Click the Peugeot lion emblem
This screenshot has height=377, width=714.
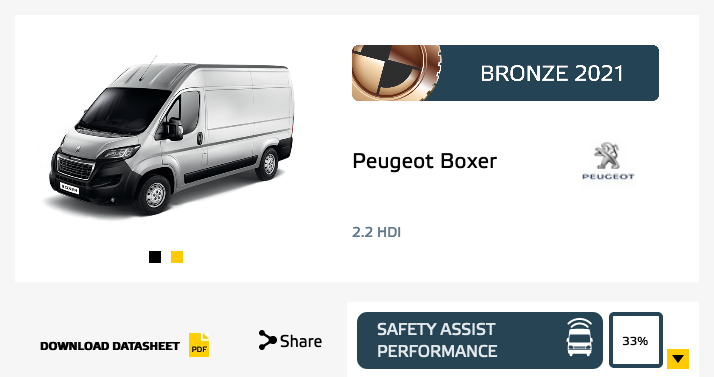point(607,156)
